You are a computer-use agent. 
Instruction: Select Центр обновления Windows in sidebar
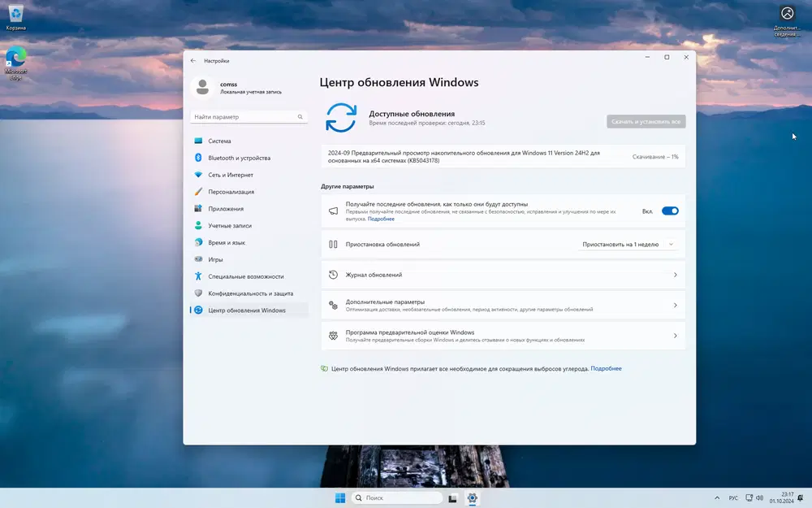[249, 310]
